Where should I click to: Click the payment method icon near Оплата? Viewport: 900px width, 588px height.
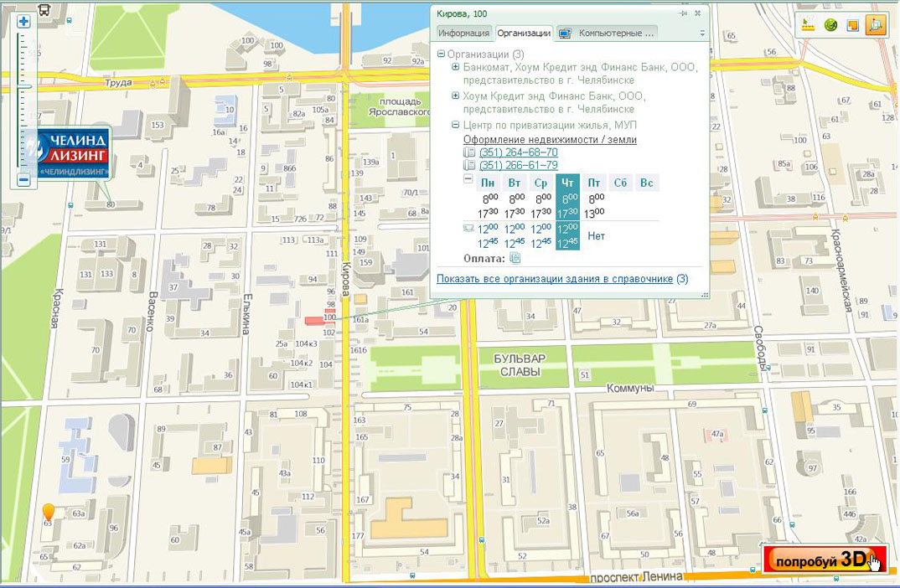coord(515,258)
